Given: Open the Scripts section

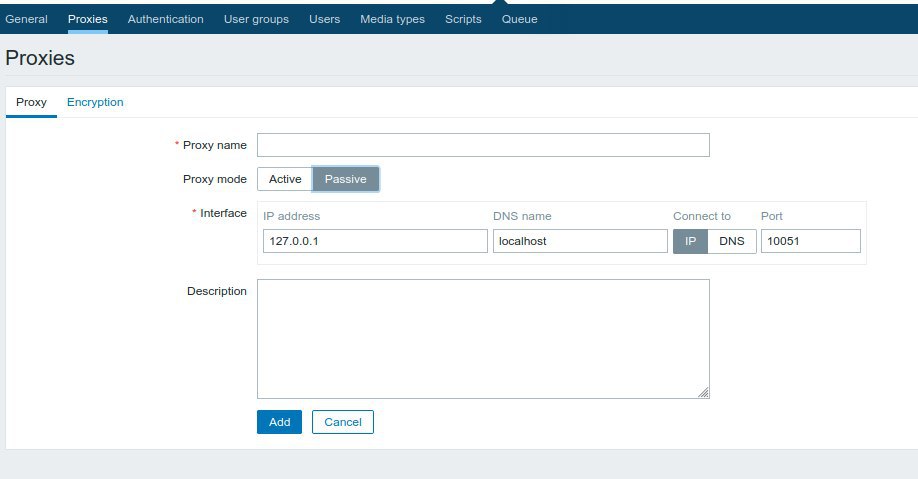Looking at the screenshot, I should (463, 19).
